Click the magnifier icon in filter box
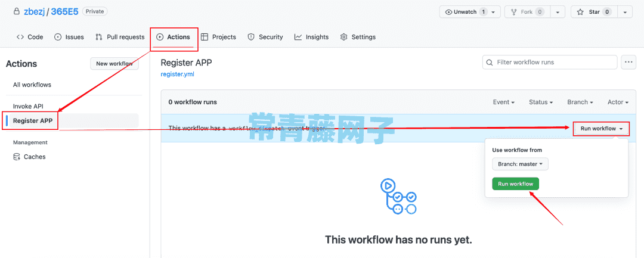 pyautogui.click(x=489, y=63)
